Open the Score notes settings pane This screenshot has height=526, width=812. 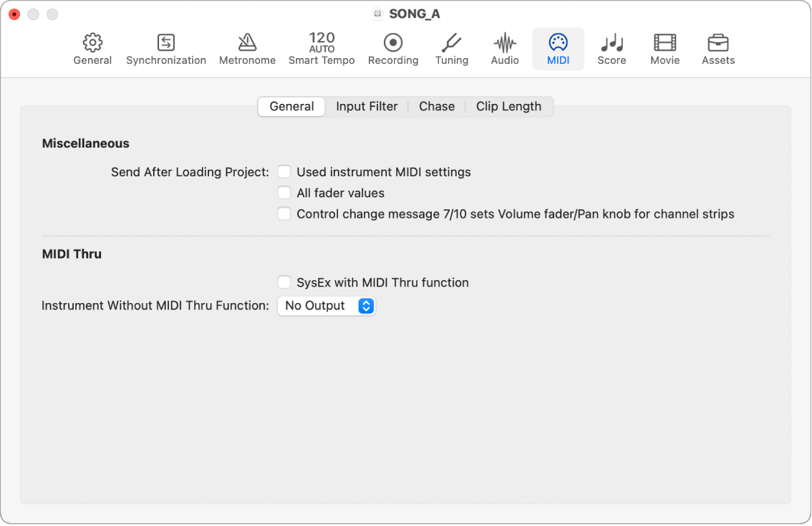(x=612, y=49)
